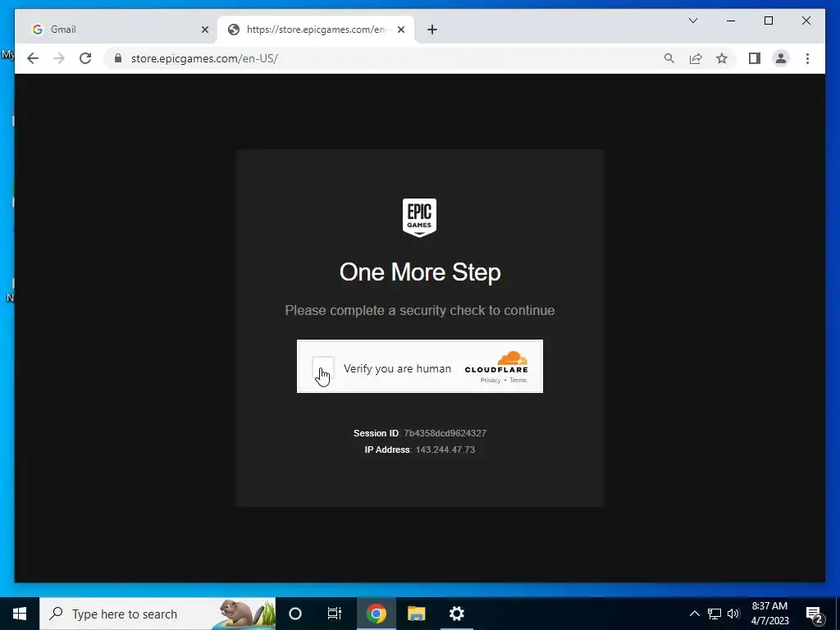840x630 pixels.
Task: Toggle the Chrome side panel
Action: click(x=755, y=58)
